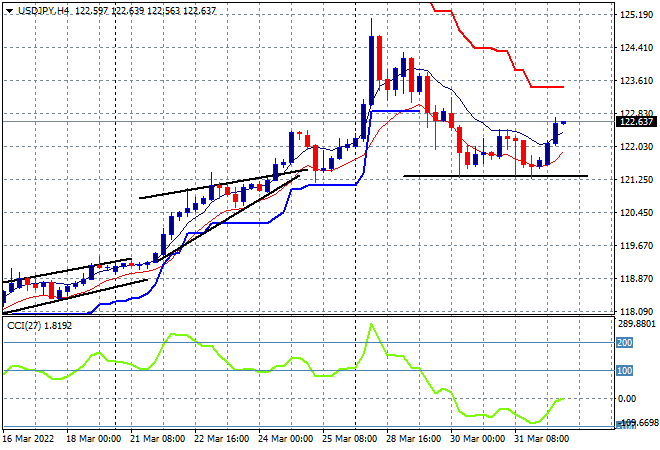Viewport: 660px width, 450px height.
Task: Click the CCI 0.00 level label
Action: pyautogui.click(x=627, y=399)
